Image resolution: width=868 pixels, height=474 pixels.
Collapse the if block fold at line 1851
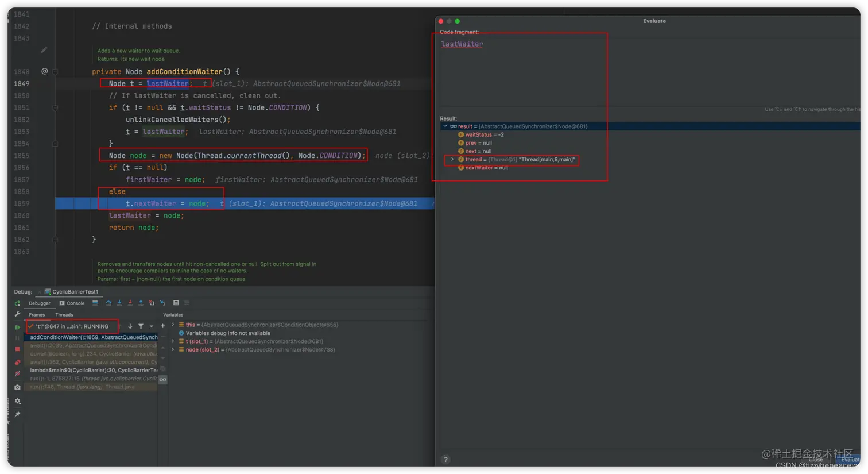pos(55,107)
